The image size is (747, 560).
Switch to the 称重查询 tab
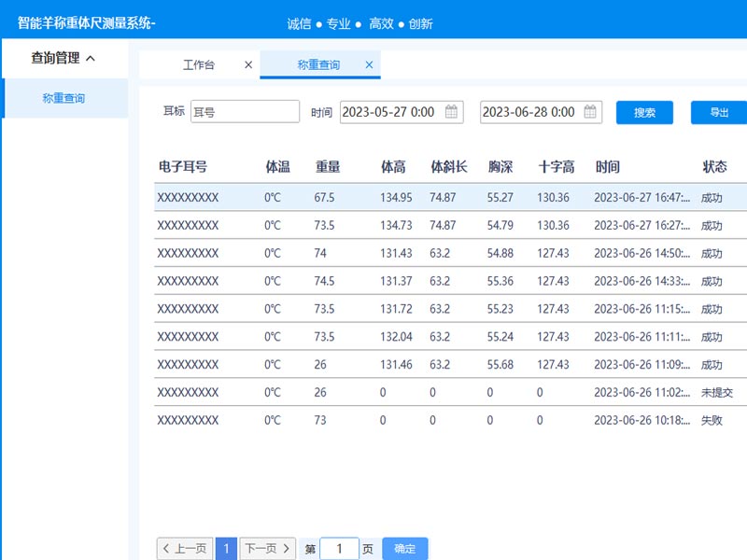(318, 64)
